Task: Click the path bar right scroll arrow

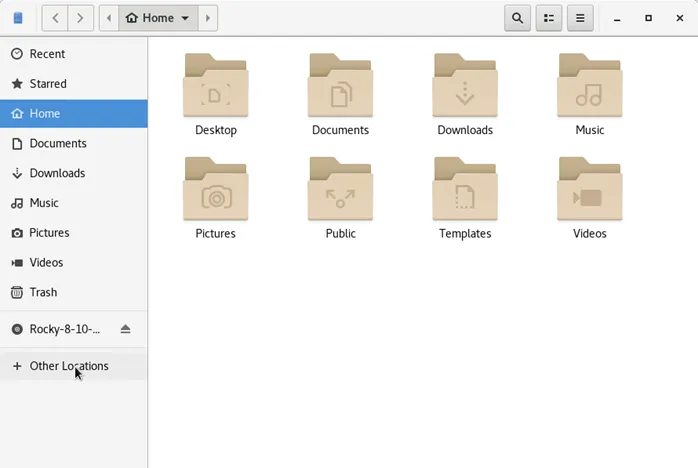Action: pos(208,18)
